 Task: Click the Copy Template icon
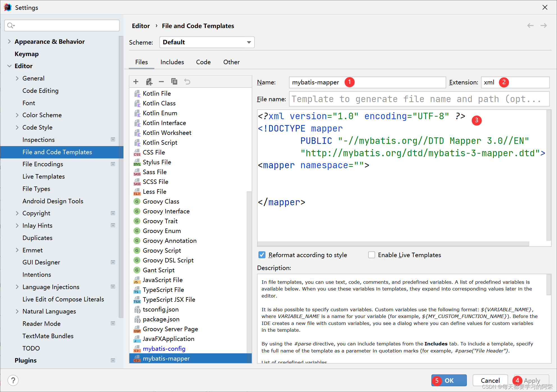(x=174, y=82)
